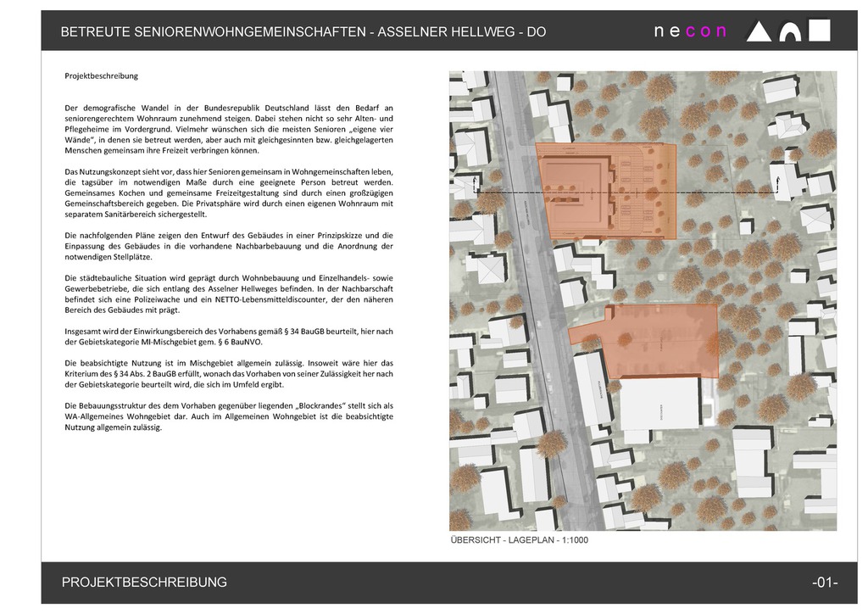Screen dimensions: 868x614
Task: Click the white square logo icon
Action: point(820,31)
